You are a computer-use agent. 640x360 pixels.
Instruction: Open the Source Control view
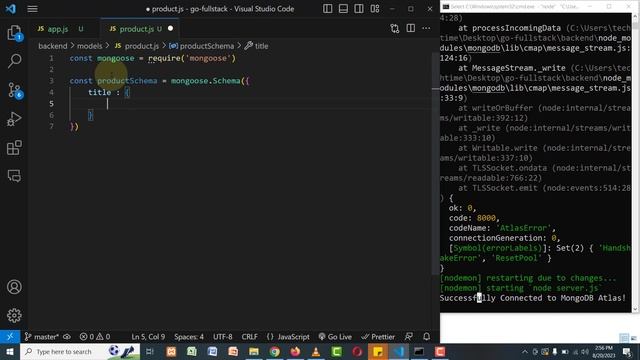tap(14, 90)
